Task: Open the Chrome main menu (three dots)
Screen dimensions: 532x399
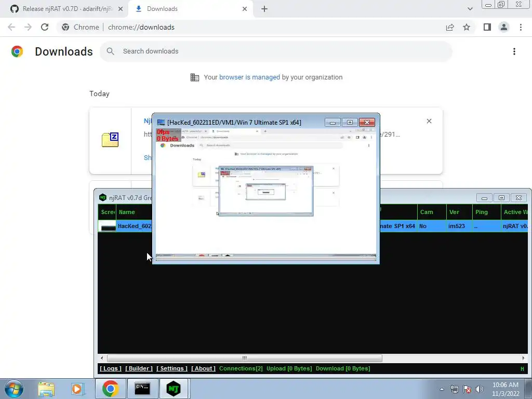Action: pos(521,27)
